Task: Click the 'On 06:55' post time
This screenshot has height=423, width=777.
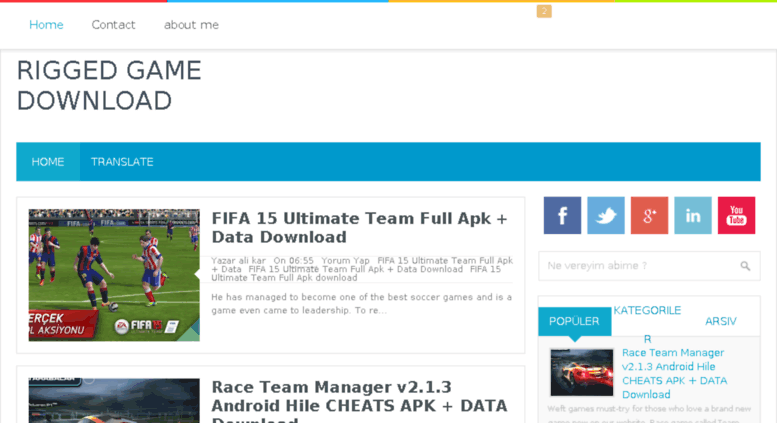Action: point(293,261)
